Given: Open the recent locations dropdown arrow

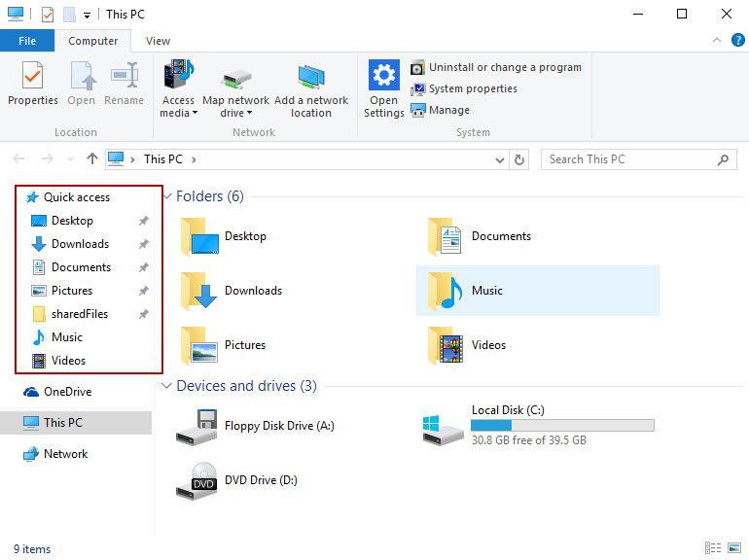Looking at the screenshot, I should (71, 159).
